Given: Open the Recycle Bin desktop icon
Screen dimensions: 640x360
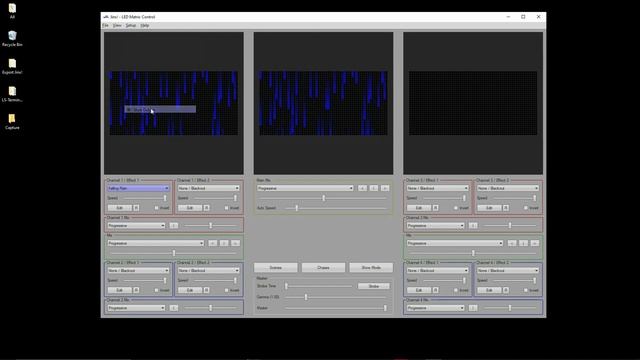Looking at the screenshot, I should click(12, 39).
